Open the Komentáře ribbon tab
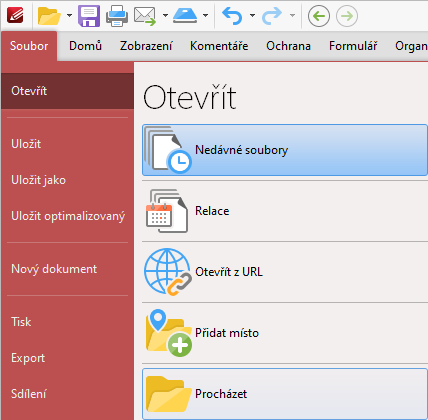This screenshot has width=428, height=420. (219, 46)
